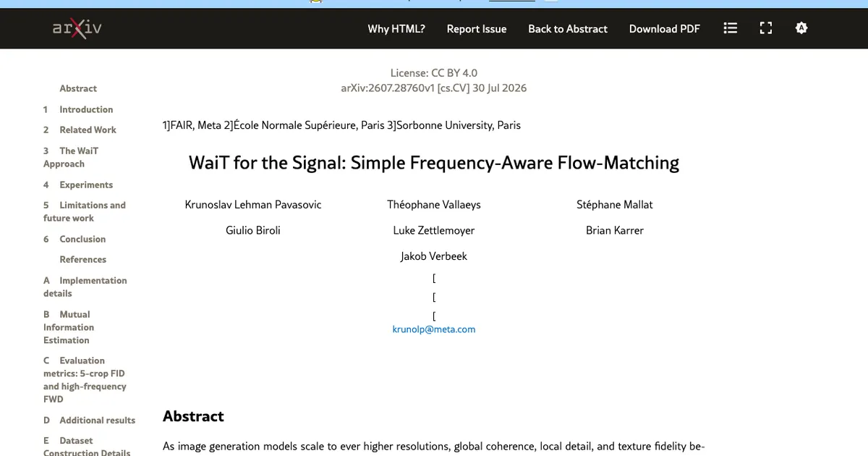Jump to Abstract in the sidebar
Screen dimensions: 868x456
(78, 88)
